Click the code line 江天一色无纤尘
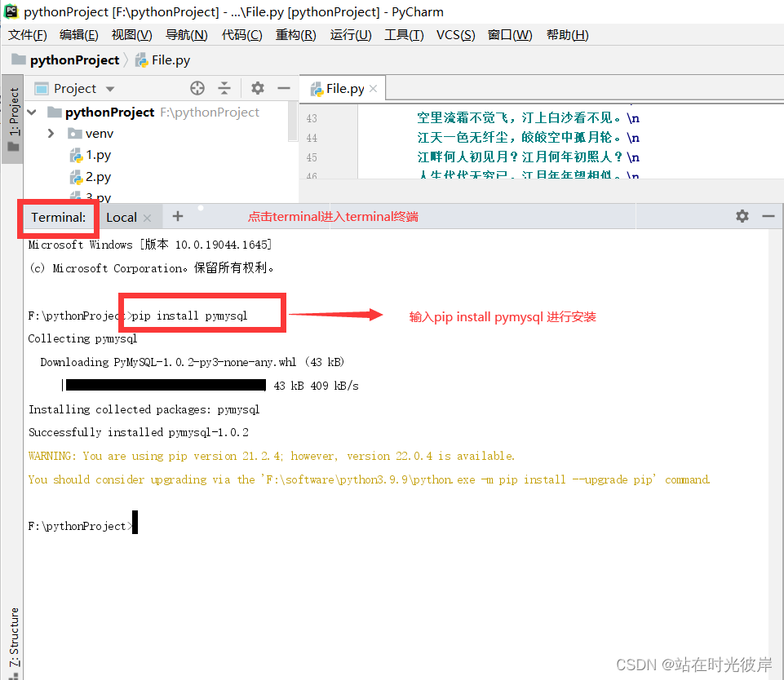The height and width of the screenshot is (680, 784). tap(529, 138)
